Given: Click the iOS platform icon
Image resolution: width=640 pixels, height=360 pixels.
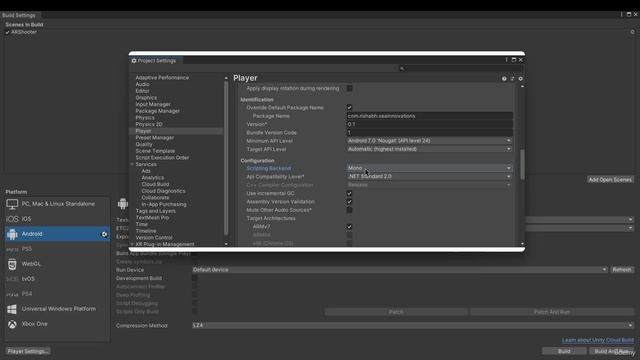Looking at the screenshot, I should pos(12,219).
